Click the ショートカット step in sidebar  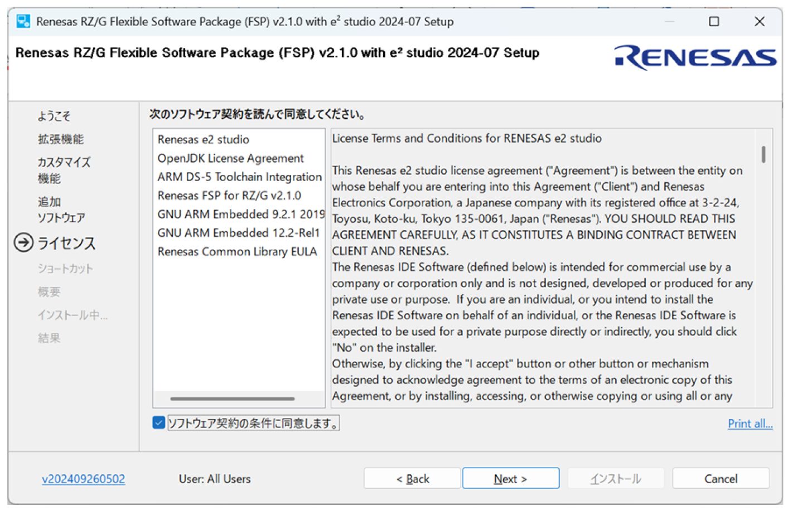pos(65,269)
